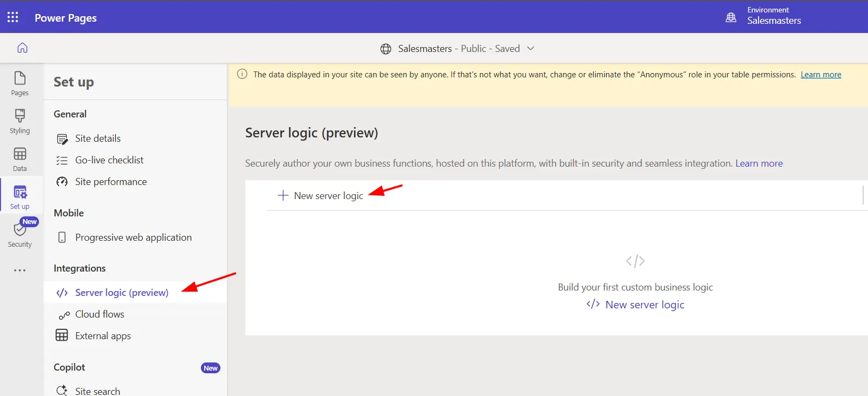Click the Copilot New badge

[x=211, y=368]
